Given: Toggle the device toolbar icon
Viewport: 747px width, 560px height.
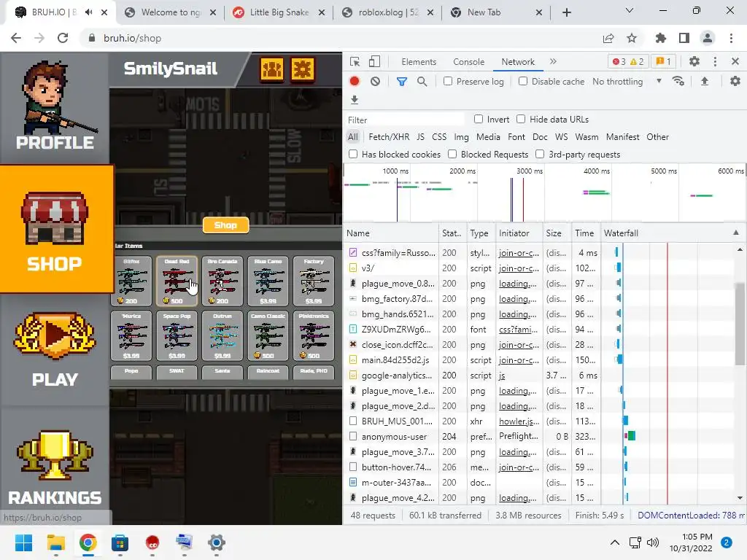Looking at the screenshot, I should (374, 62).
